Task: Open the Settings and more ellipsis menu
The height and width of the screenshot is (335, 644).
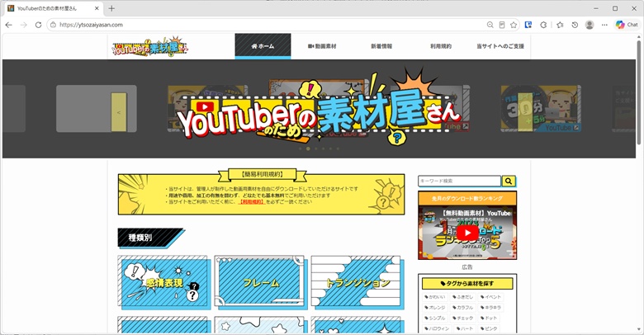Action: [x=604, y=25]
